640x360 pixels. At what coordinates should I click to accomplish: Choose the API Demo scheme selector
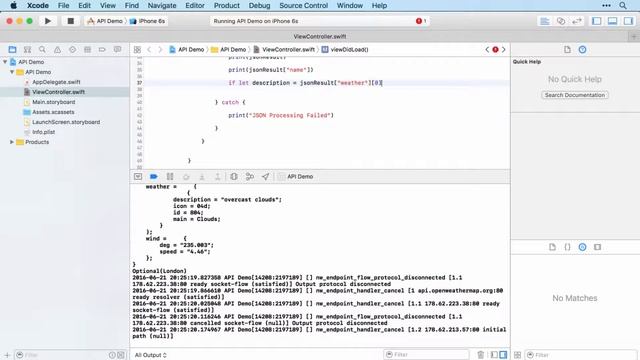coord(105,21)
